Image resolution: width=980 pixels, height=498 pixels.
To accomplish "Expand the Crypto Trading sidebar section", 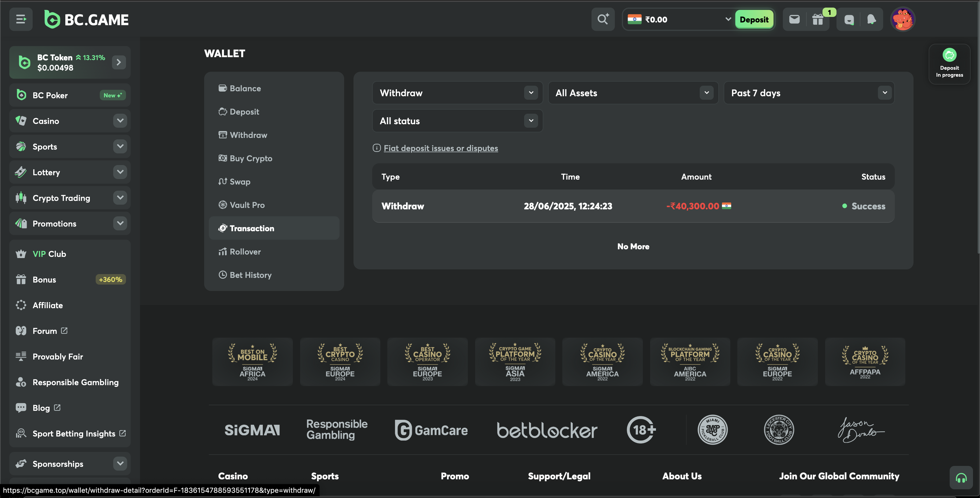I will tap(120, 198).
